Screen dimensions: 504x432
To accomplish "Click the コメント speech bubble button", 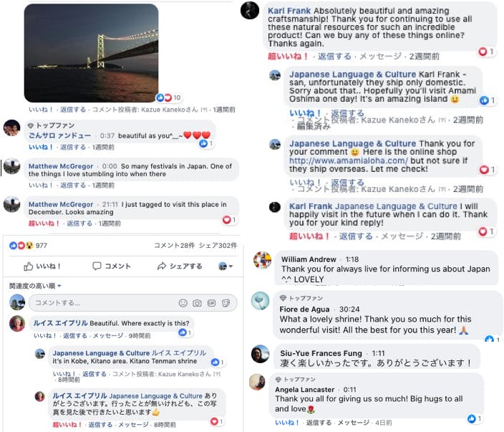I will click(x=112, y=267).
